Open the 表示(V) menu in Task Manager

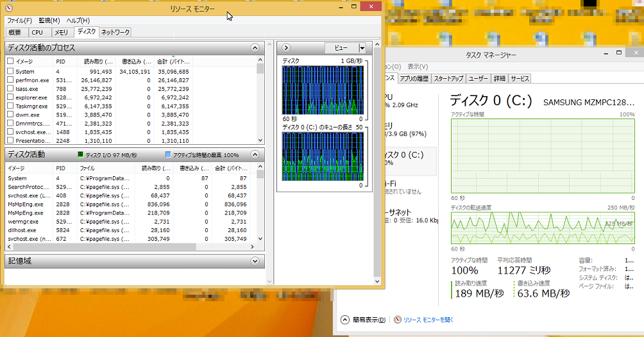coord(418,66)
